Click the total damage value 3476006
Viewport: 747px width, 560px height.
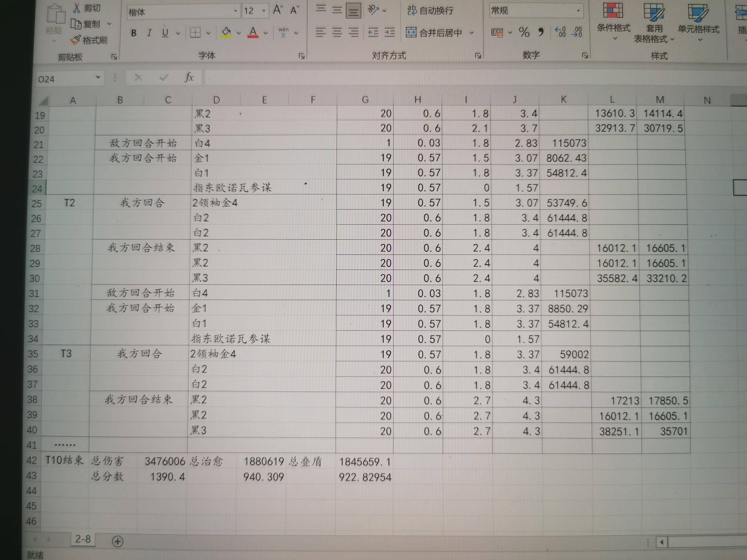pyautogui.click(x=165, y=461)
